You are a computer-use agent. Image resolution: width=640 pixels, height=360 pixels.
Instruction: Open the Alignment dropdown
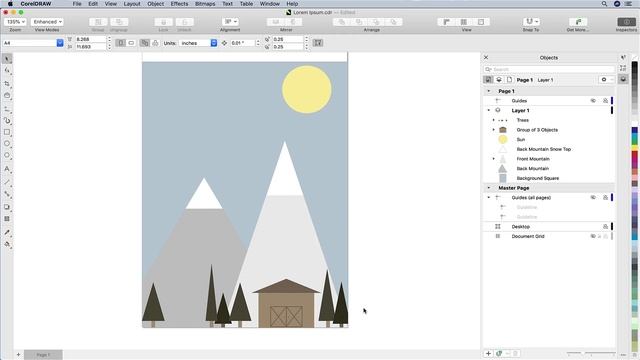coord(230,22)
